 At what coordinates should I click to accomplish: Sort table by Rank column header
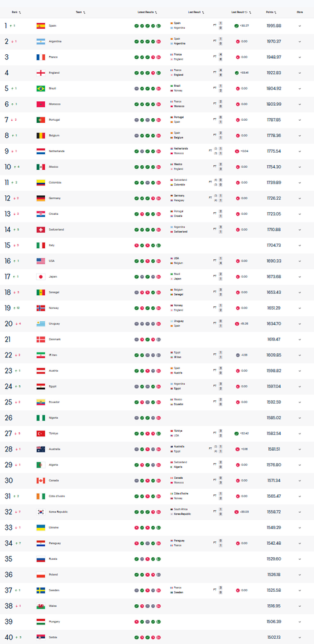(x=16, y=12)
